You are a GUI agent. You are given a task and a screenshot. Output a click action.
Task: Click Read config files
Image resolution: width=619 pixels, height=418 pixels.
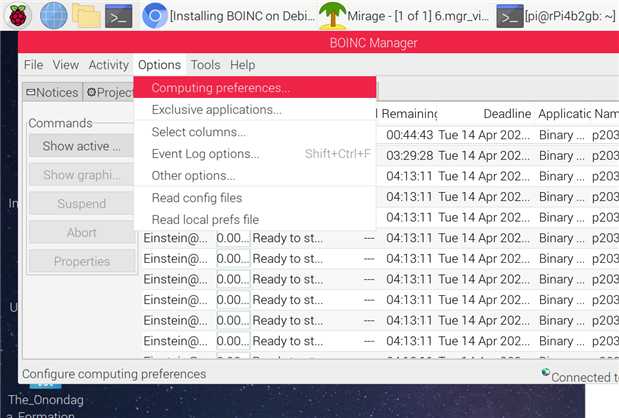197,198
